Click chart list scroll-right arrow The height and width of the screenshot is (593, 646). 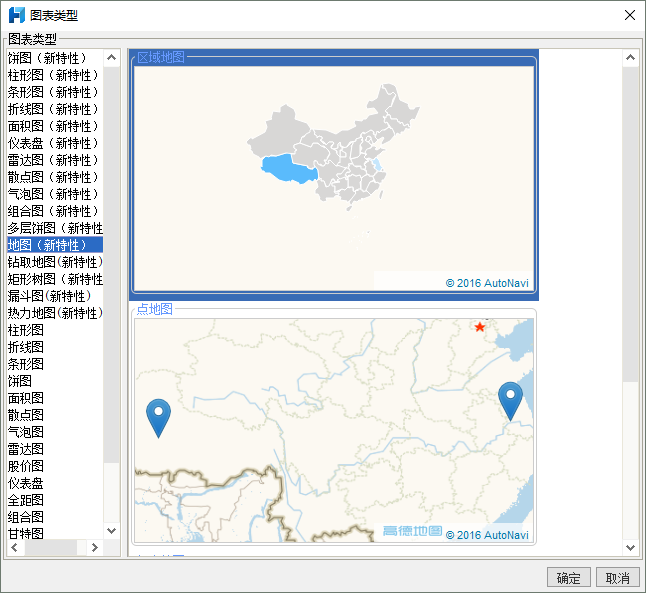[94, 548]
